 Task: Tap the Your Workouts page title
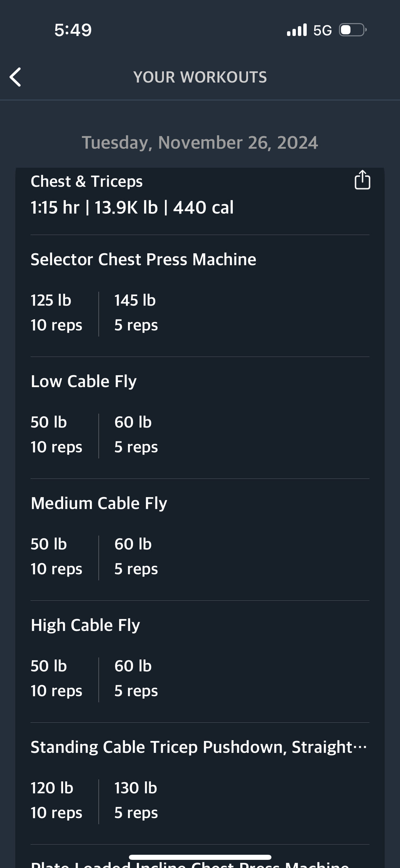(x=200, y=77)
